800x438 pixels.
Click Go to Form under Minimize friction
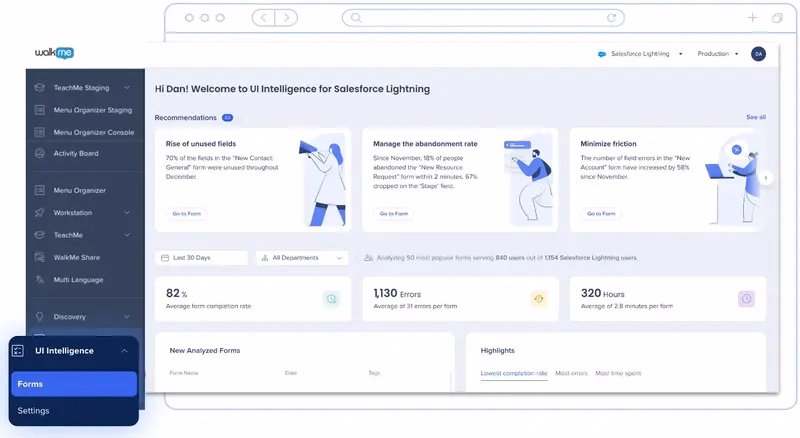coord(601,213)
